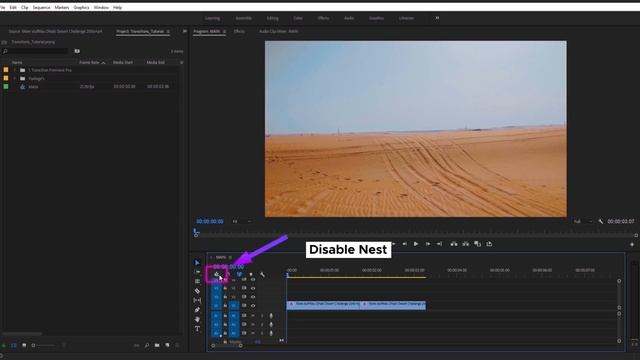Viewport: 640px width, 360px height.
Task: Open the Project Transitions_Tutorial tab
Action: (140, 31)
